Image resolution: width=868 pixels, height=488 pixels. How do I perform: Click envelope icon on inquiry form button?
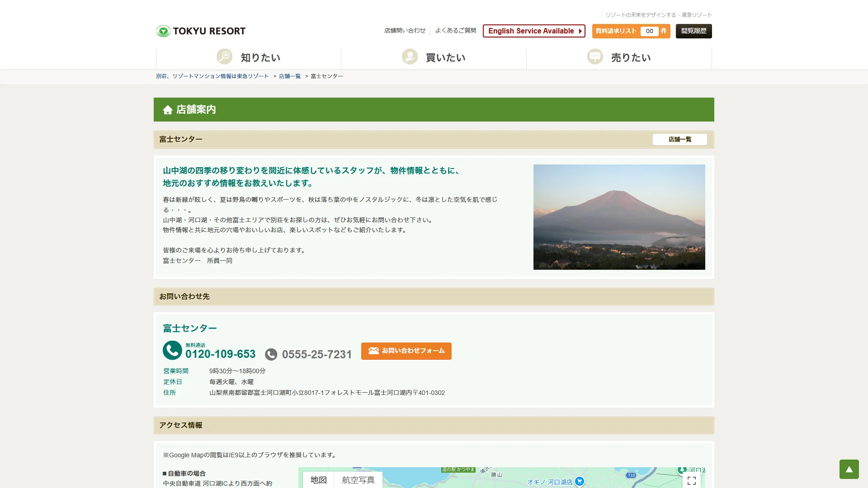point(373,351)
